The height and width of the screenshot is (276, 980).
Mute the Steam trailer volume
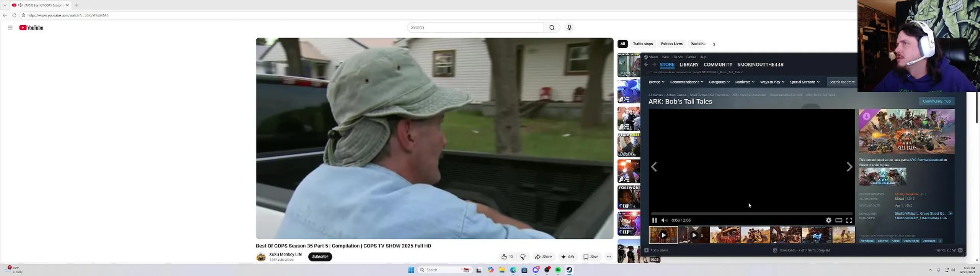click(664, 220)
